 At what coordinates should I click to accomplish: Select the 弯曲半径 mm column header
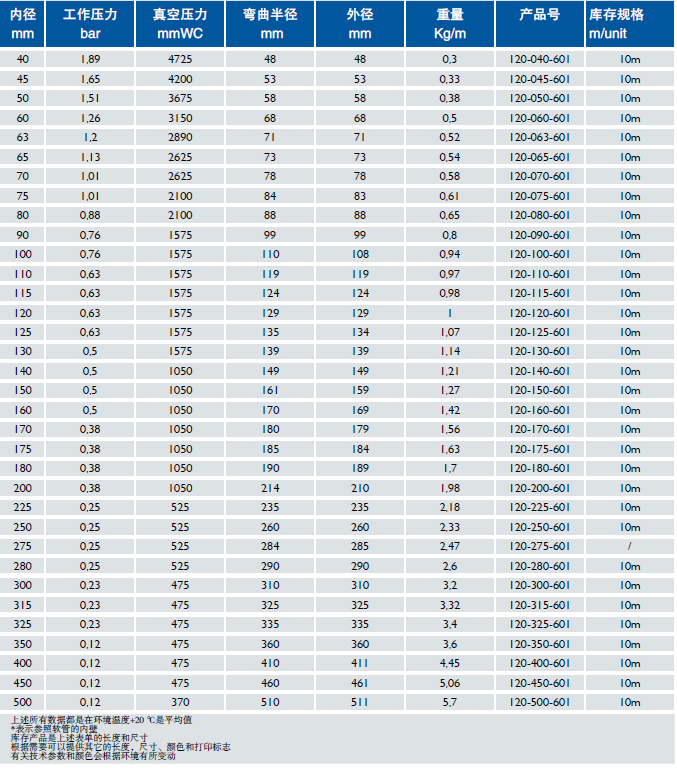[x=270, y=24]
